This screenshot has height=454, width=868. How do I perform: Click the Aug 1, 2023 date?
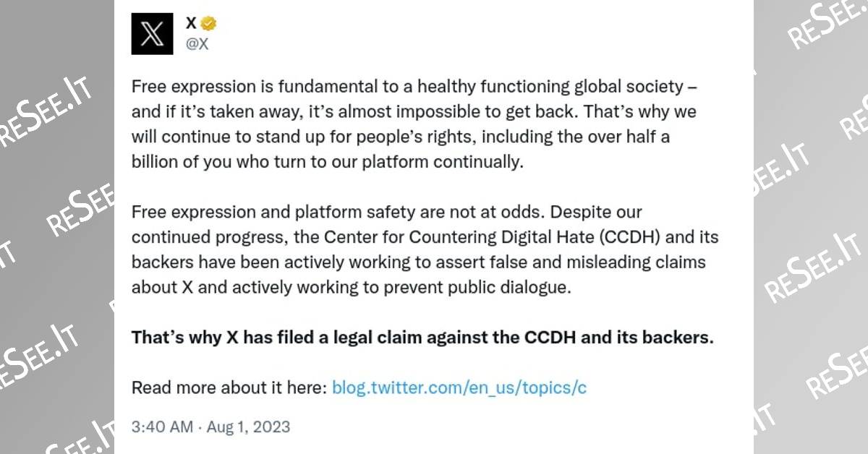pyautogui.click(x=248, y=427)
